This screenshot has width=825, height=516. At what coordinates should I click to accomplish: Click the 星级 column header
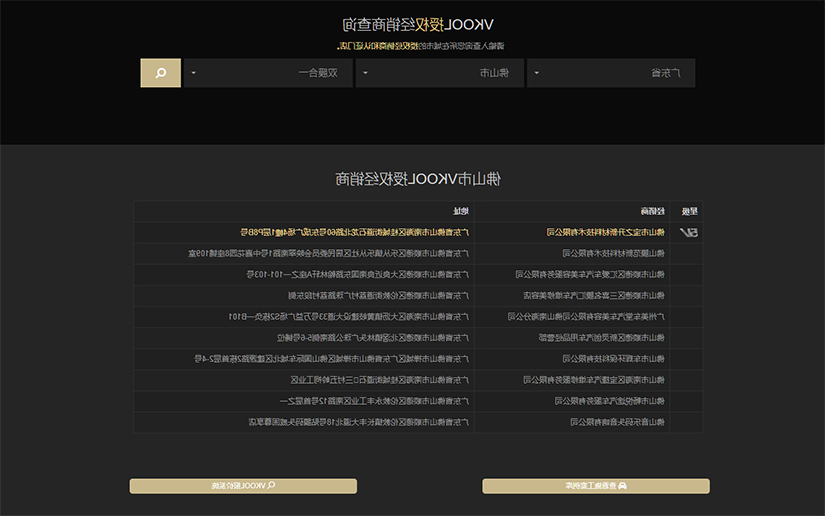pos(689,211)
